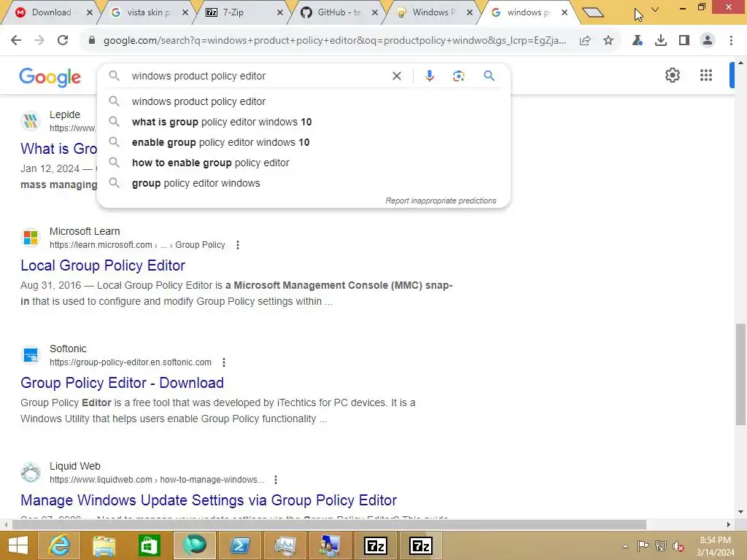This screenshot has width=747, height=560.
Task: Close the GitHub tab
Action: [375, 12]
